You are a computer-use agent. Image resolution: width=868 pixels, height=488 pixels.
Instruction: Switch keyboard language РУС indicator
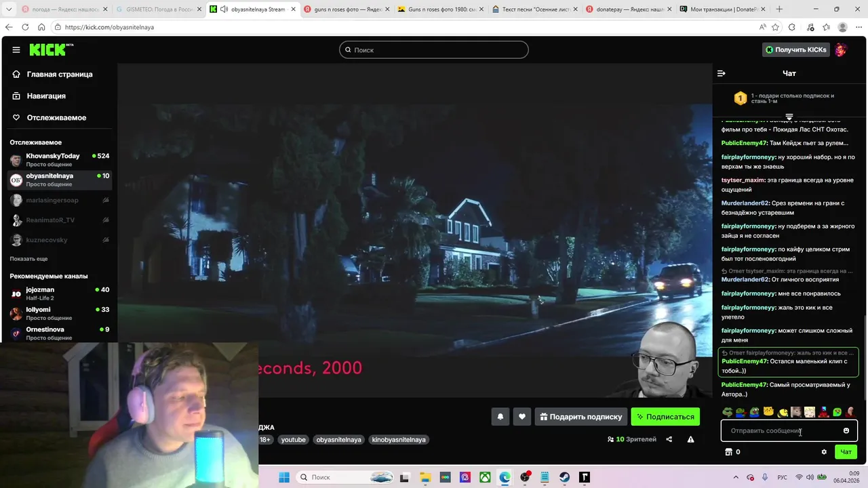click(782, 477)
